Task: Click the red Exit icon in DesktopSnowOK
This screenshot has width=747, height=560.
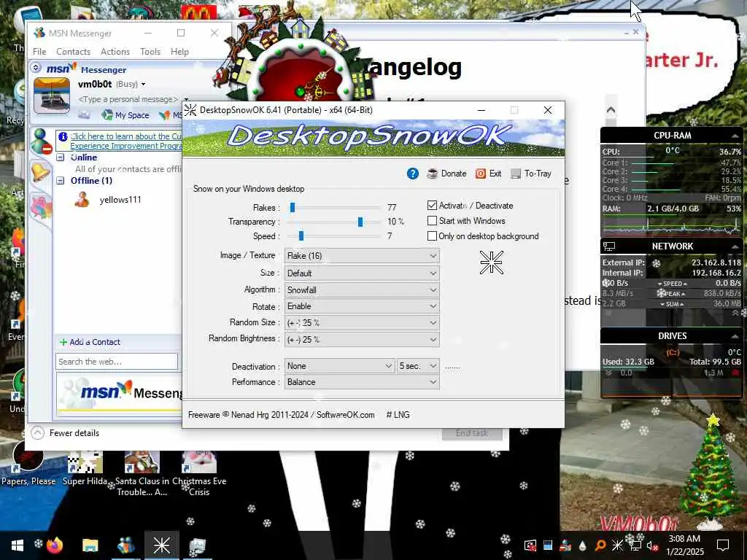Action: 481,174
